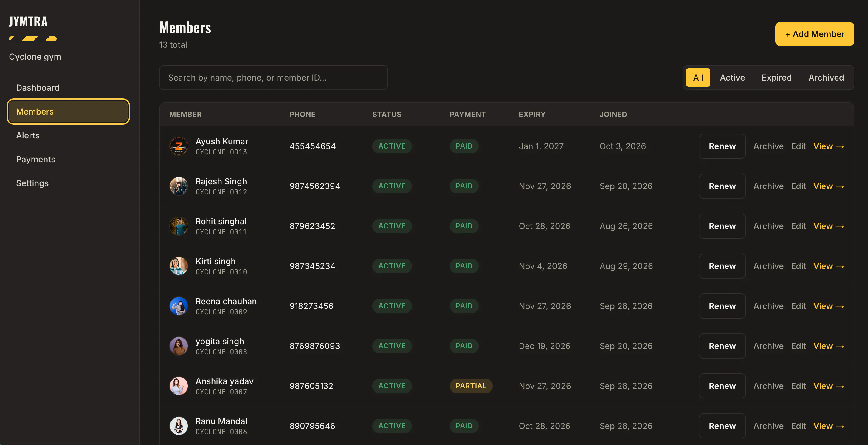Click Ayush Kumar's avatar picture
This screenshot has width=868, height=445.
click(179, 146)
